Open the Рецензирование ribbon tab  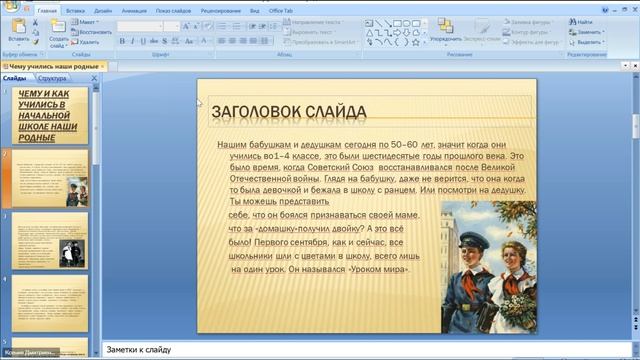[x=220, y=11]
